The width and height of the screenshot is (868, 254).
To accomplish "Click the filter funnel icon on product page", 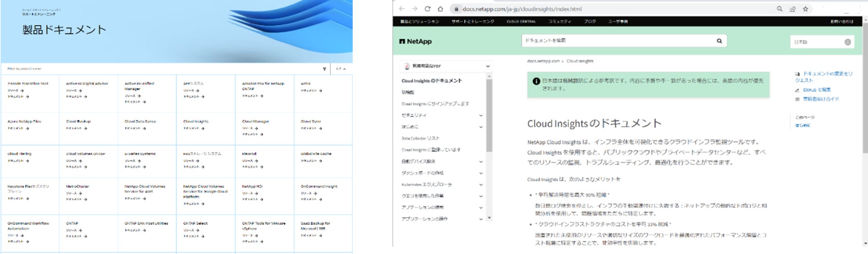I will (x=324, y=69).
